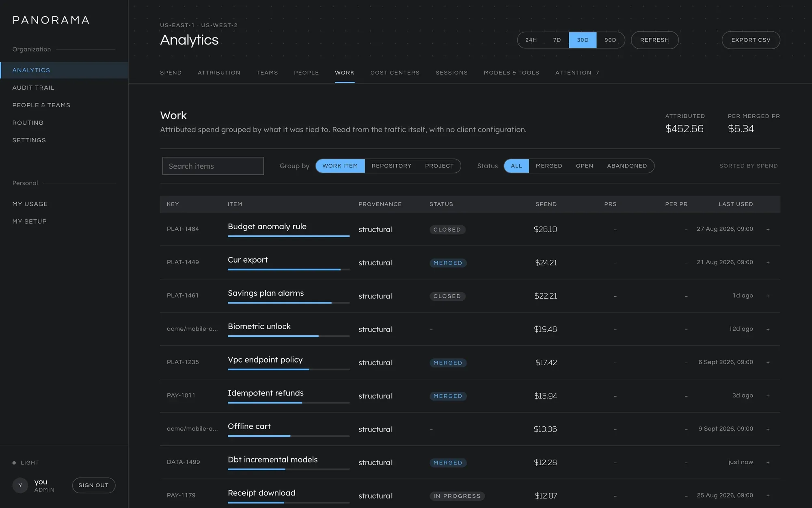Switch to the People tab
812x508 pixels.
pyautogui.click(x=307, y=73)
